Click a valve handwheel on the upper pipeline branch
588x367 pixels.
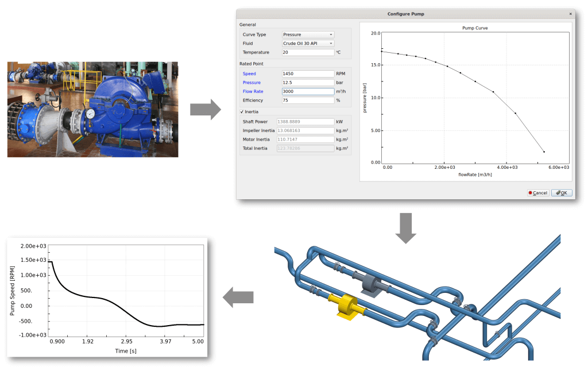point(338,265)
